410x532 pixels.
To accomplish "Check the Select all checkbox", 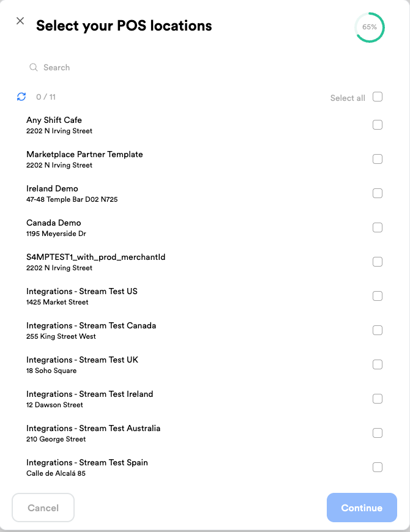I will click(x=378, y=97).
